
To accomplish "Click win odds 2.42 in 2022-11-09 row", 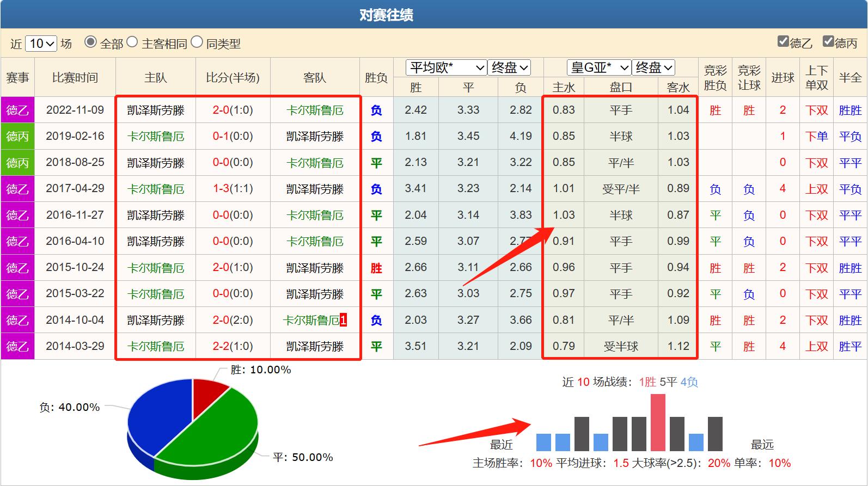I will point(415,110).
